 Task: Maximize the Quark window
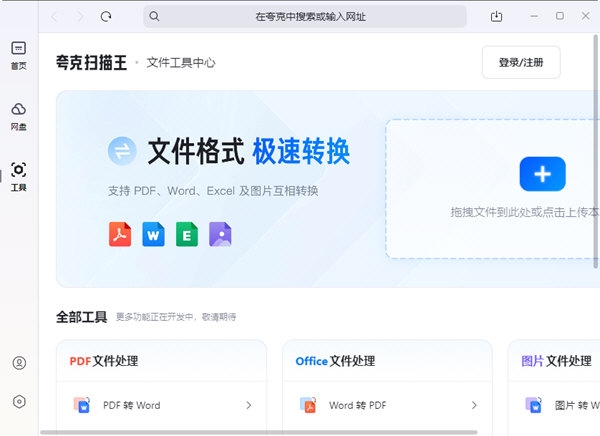560,16
